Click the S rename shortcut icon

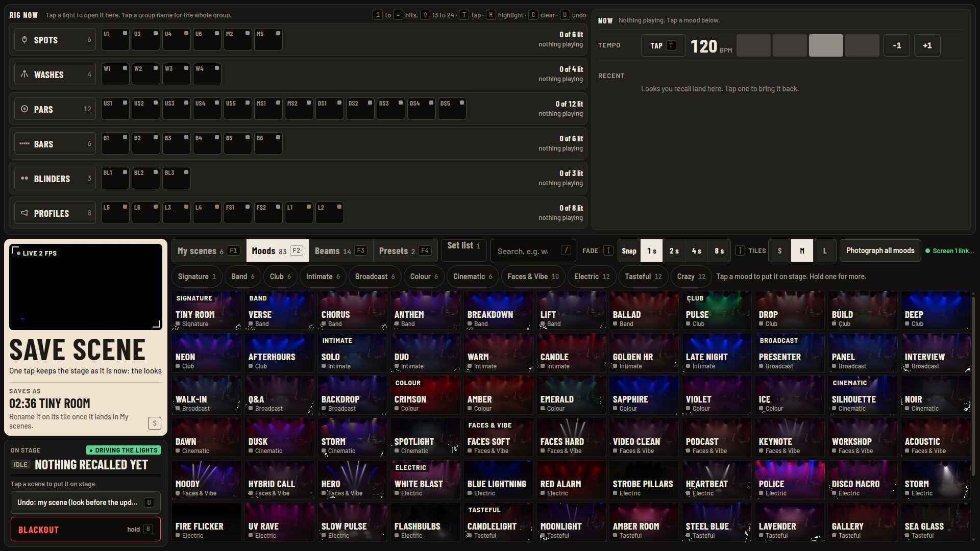(x=155, y=423)
